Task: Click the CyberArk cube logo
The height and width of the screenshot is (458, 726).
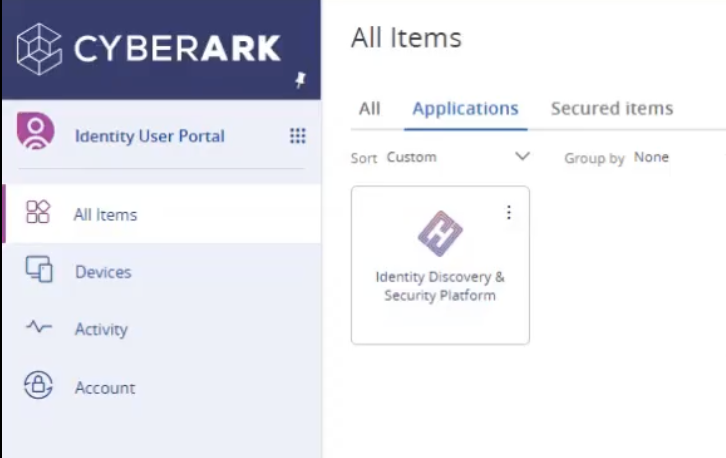Action: point(39,49)
